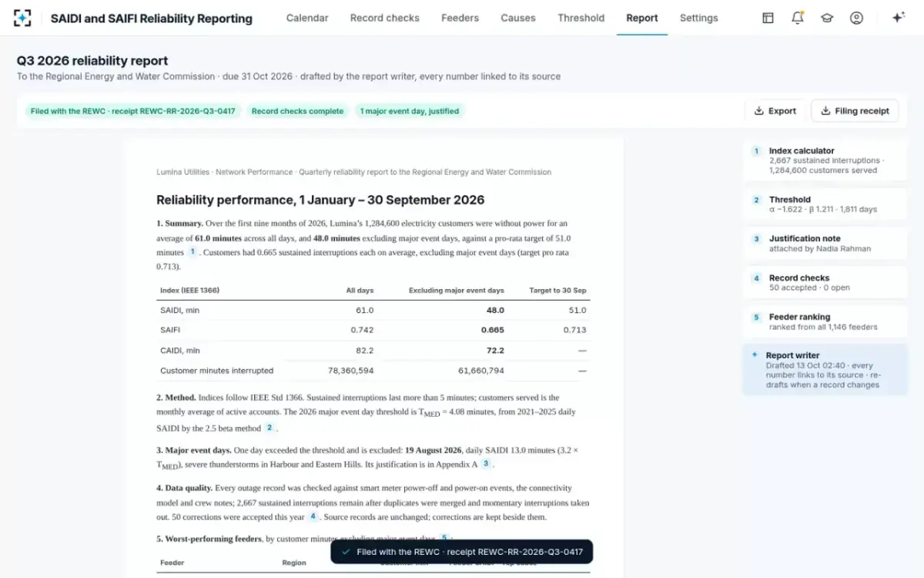Click the 'Index (IEEE 1366)' column header
Screen dimensions: 924x578
(x=189, y=291)
